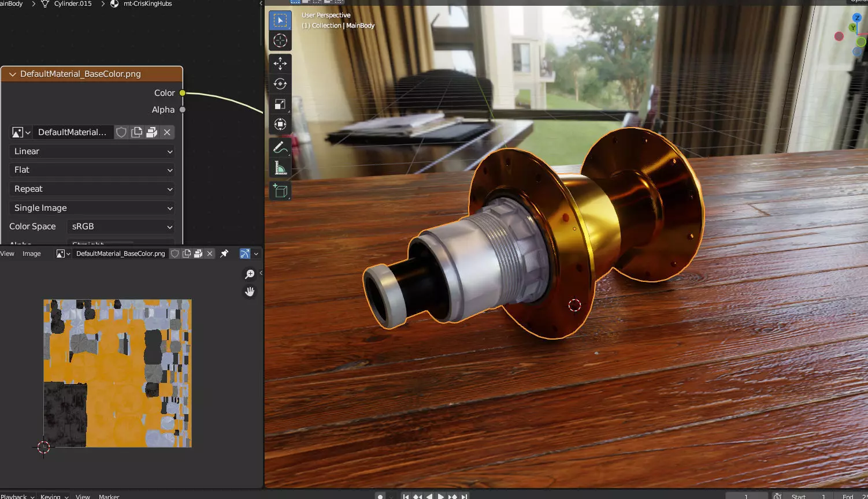Click the image name field in image editor header
The image size is (868, 499).
pyautogui.click(x=120, y=254)
